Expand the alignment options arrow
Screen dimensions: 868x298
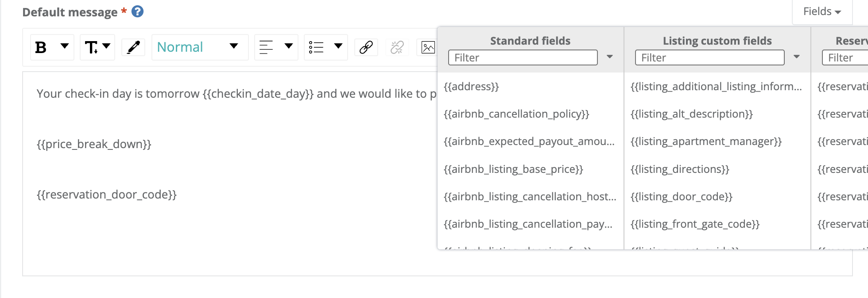pyautogui.click(x=289, y=46)
